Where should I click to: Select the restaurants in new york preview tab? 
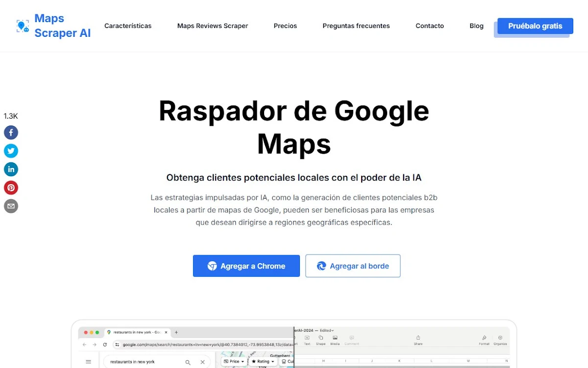(x=137, y=332)
